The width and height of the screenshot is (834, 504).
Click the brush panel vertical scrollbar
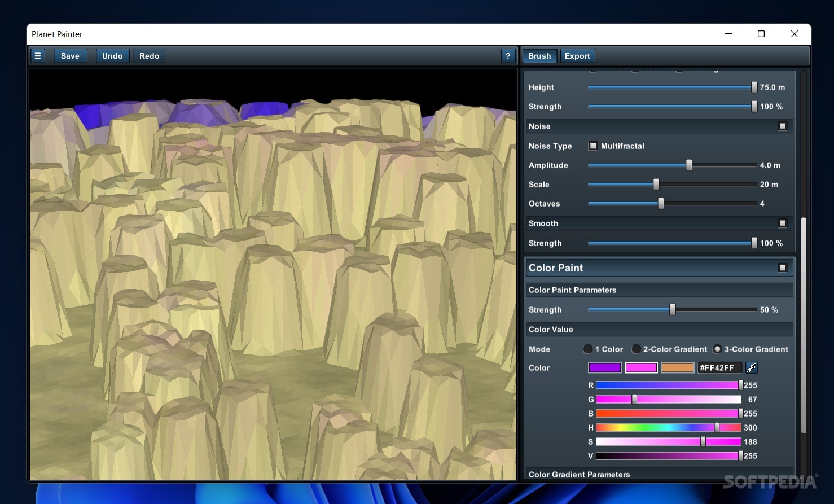pyautogui.click(x=804, y=325)
